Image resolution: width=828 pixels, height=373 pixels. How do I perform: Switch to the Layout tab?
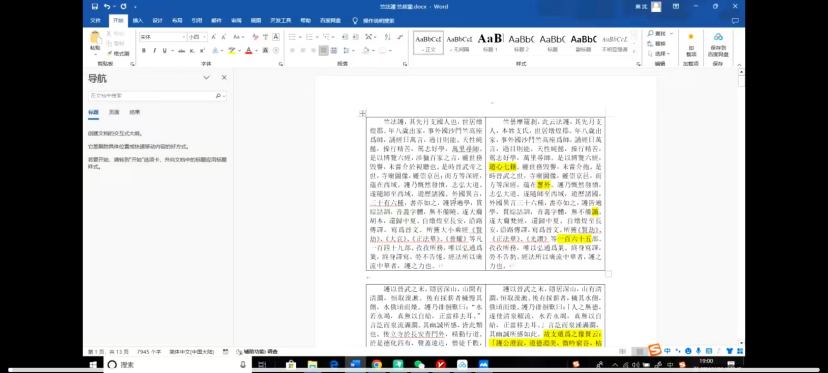point(177,21)
